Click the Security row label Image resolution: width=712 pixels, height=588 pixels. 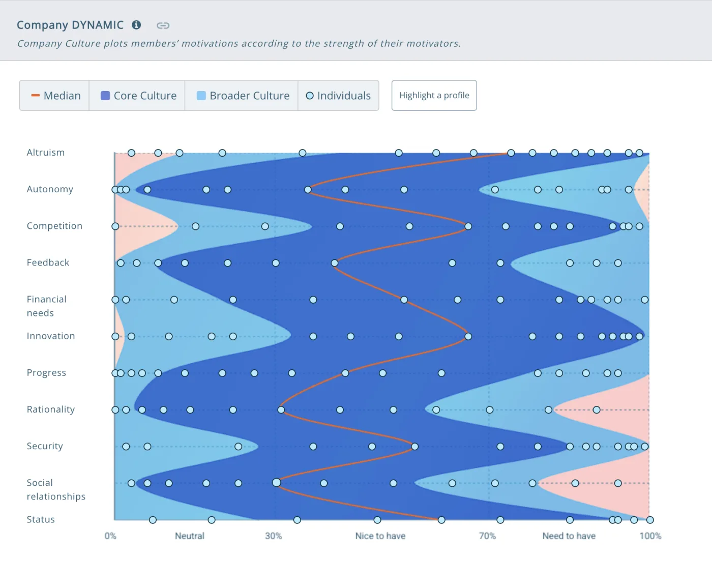click(x=45, y=446)
